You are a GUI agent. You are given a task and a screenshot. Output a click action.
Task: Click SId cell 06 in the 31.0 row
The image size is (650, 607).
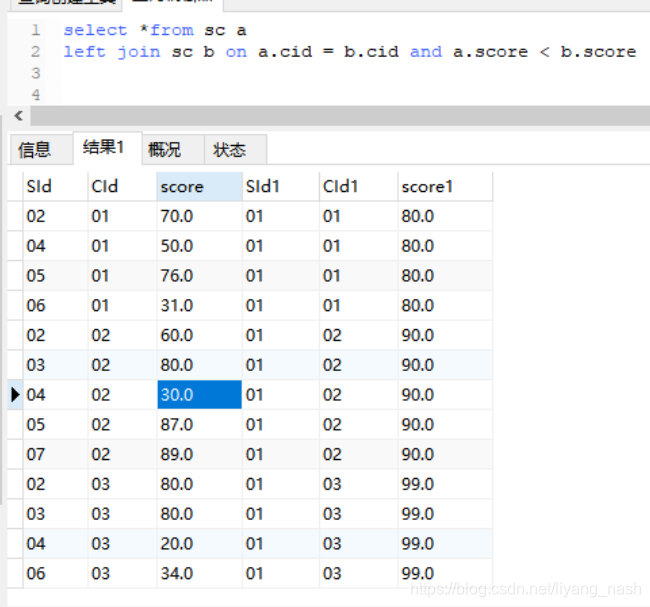[56, 306]
